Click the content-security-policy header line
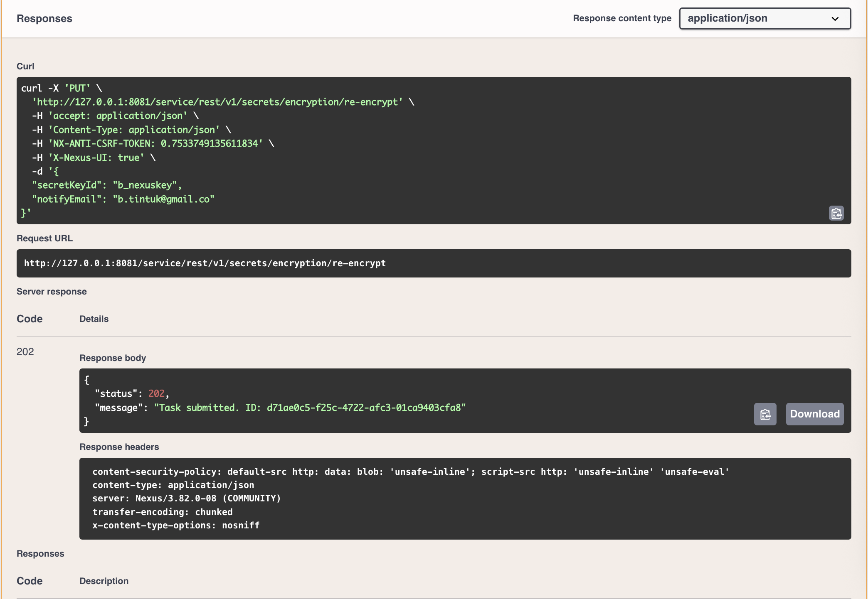868x599 pixels. 410,471
